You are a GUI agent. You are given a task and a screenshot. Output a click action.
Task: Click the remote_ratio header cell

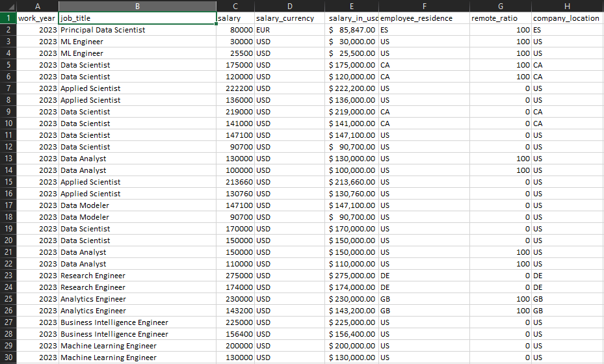tap(501, 18)
